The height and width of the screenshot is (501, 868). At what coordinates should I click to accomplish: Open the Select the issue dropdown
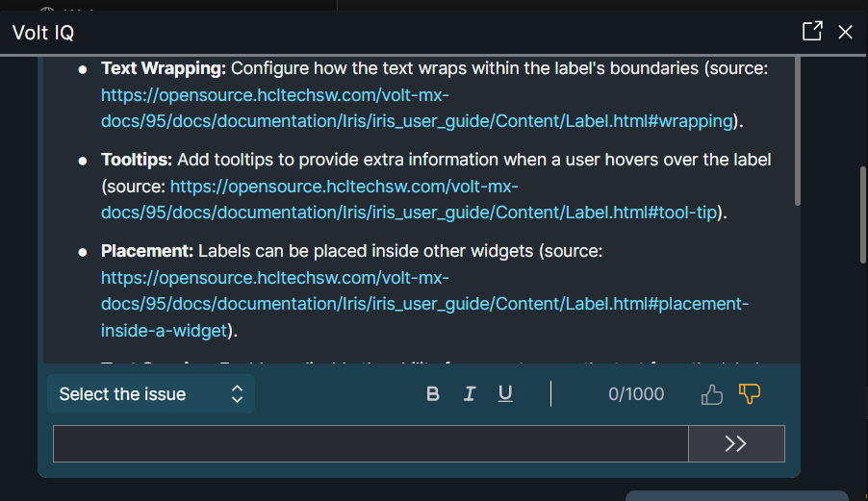pos(151,393)
